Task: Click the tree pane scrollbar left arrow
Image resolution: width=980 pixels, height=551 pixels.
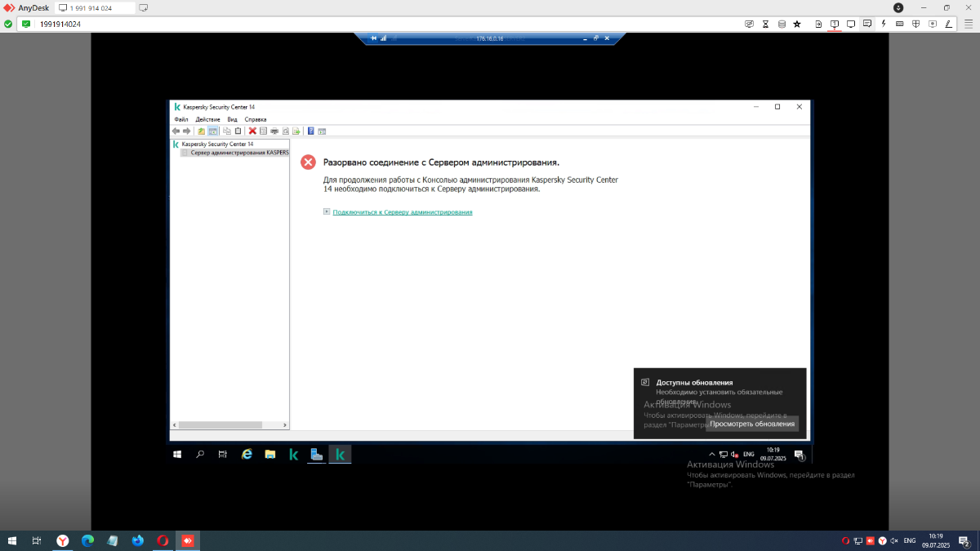Action: point(174,425)
